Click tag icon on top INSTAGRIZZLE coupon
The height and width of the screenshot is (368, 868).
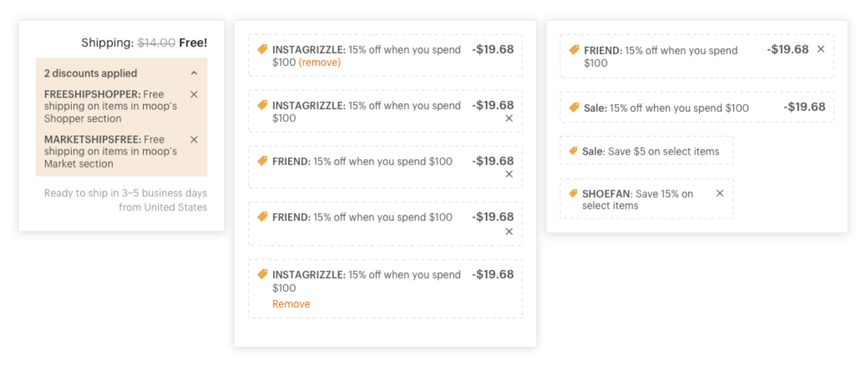[262, 49]
